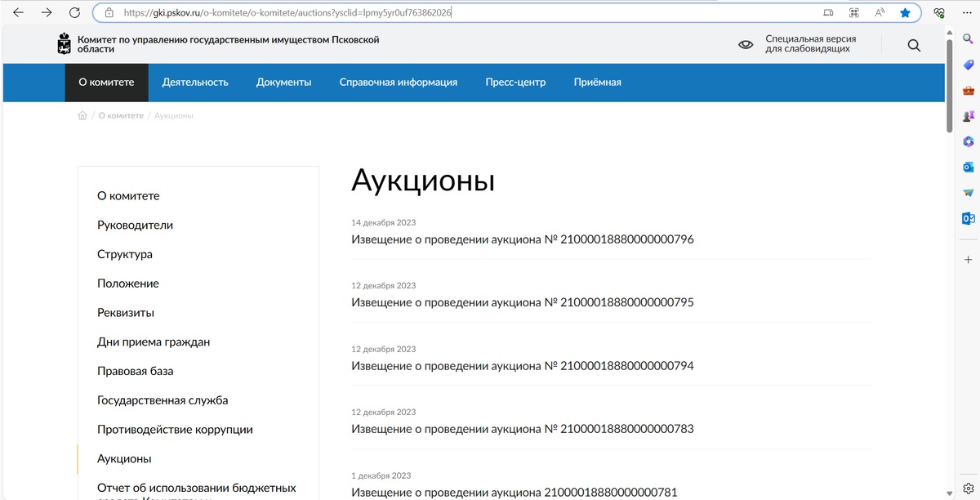
Task: Open the Shopping tag icon in the sidebar
Action: (968, 64)
